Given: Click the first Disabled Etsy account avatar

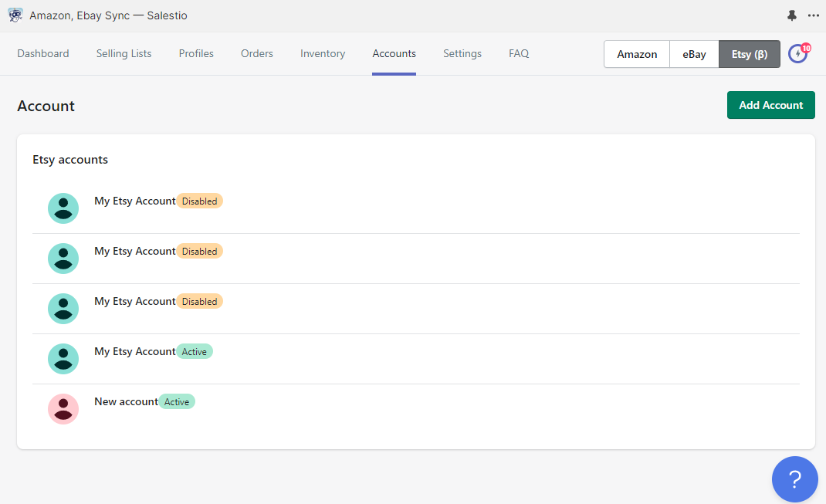Looking at the screenshot, I should coord(63,208).
